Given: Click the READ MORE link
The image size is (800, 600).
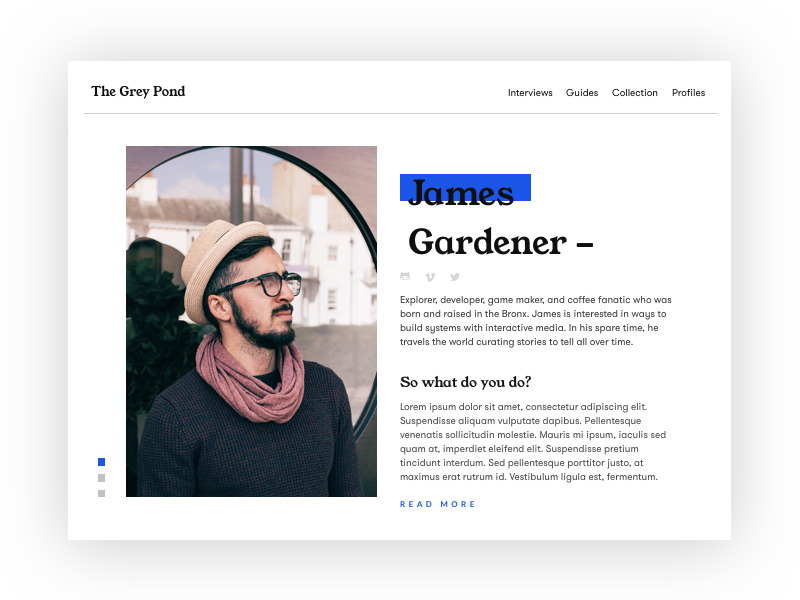Looking at the screenshot, I should (x=437, y=504).
